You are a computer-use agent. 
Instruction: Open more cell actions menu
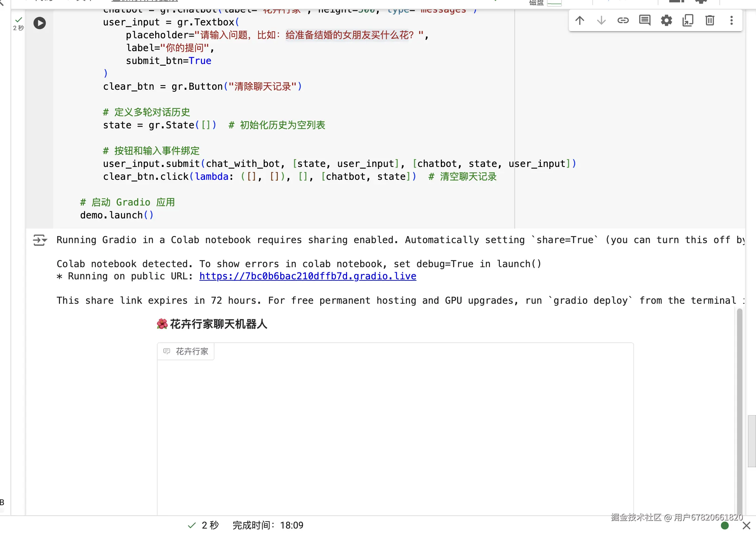(x=731, y=21)
